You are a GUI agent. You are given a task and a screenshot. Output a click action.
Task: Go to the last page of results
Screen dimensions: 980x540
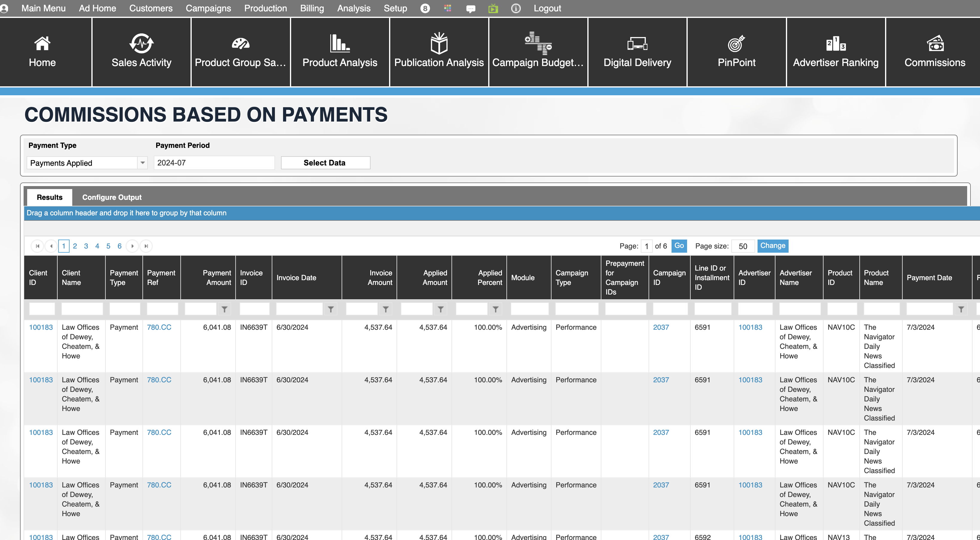pos(146,246)
